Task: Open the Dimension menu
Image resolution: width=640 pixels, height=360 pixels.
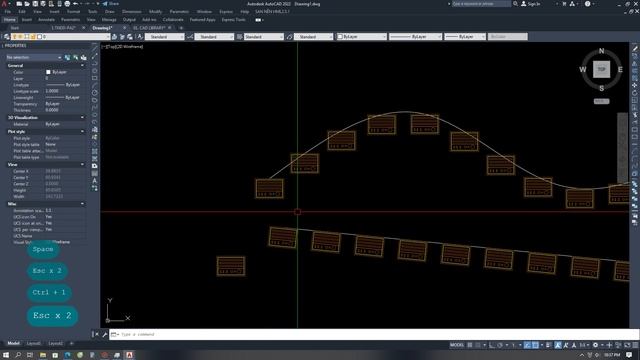Action: (132, 11)
